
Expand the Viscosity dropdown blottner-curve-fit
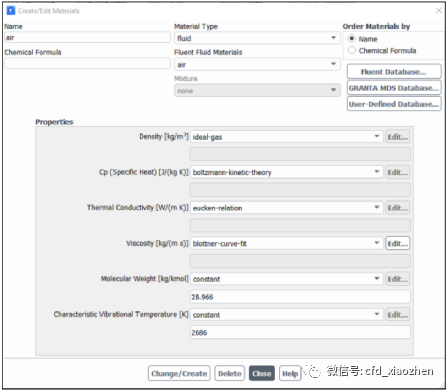[x=286, y=243]
